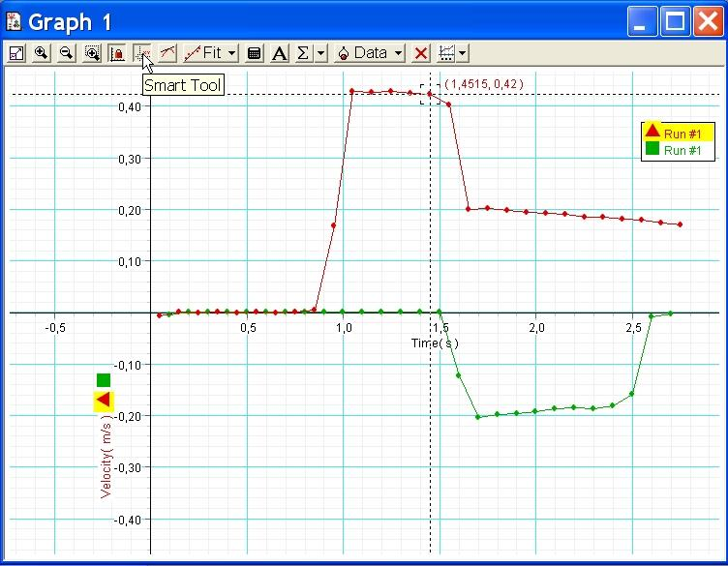
Task: Click the Data button
Action: tap(363, 53)
